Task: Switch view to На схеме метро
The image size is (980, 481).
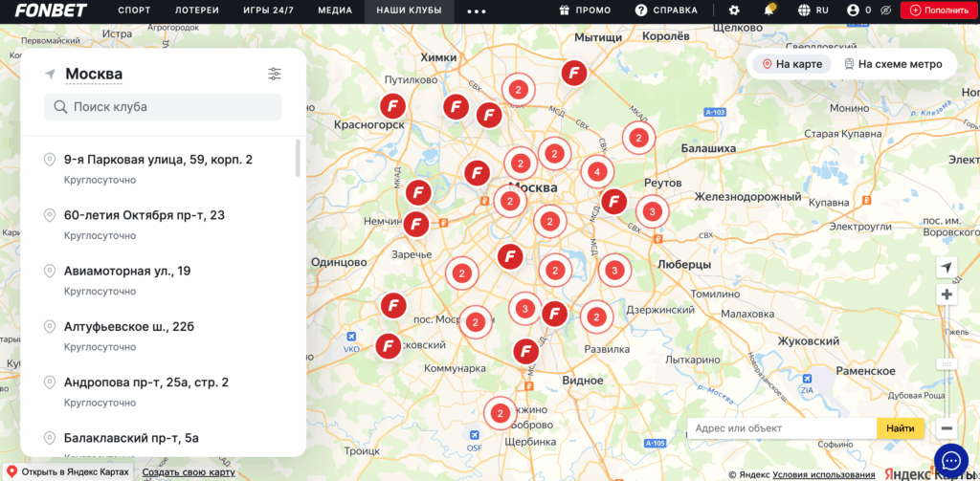Action: 893,64
